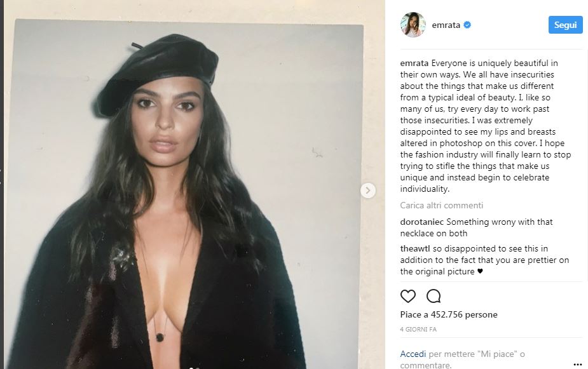Open the emrata username in the header
This screenshot has width=588, height=369.
pyautogui.click(x=446, y=25)
